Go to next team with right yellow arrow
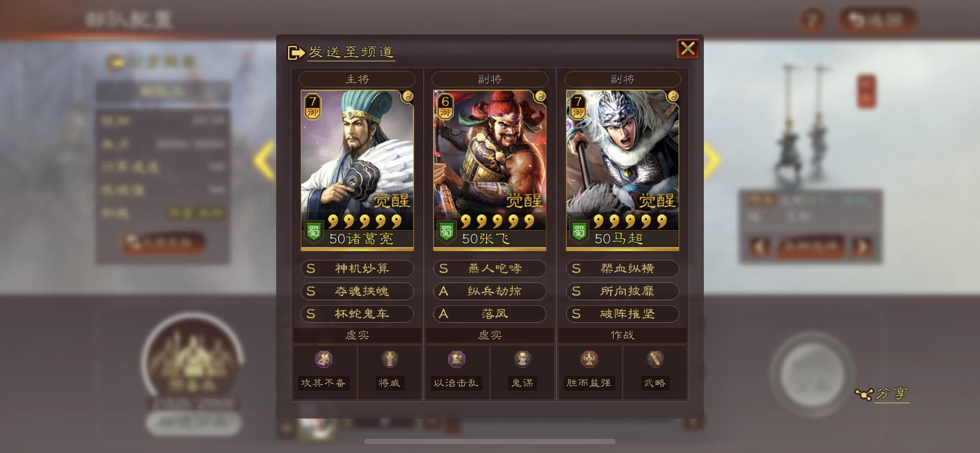The width and height of the screenshot is (980, 453). pyautogui.click(x=712, y=161)
